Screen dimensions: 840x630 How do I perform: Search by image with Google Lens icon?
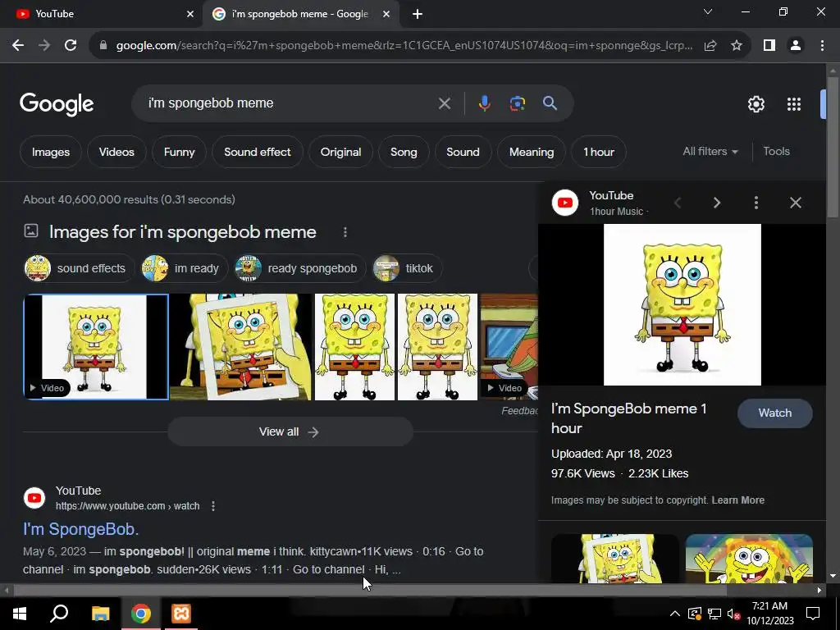pyautogui.click(x=517, y=103)
